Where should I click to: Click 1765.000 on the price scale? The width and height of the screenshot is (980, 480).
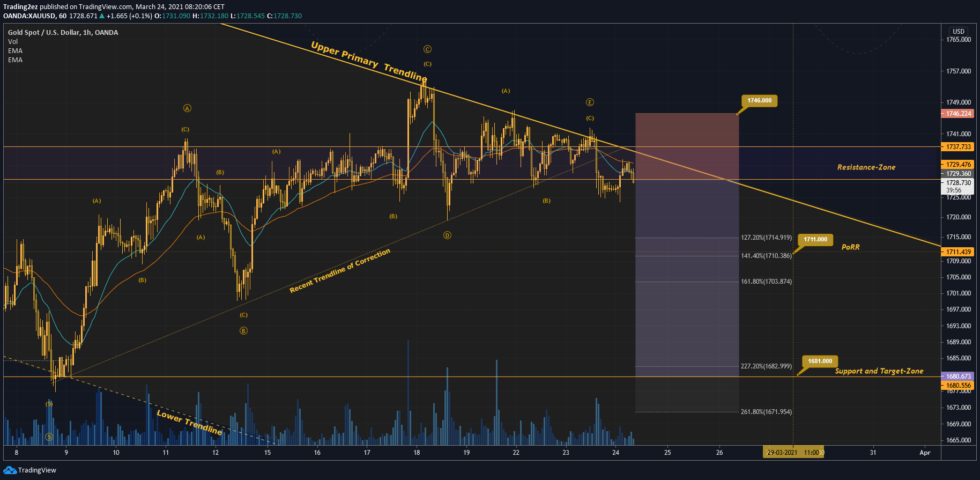(959, 40)
